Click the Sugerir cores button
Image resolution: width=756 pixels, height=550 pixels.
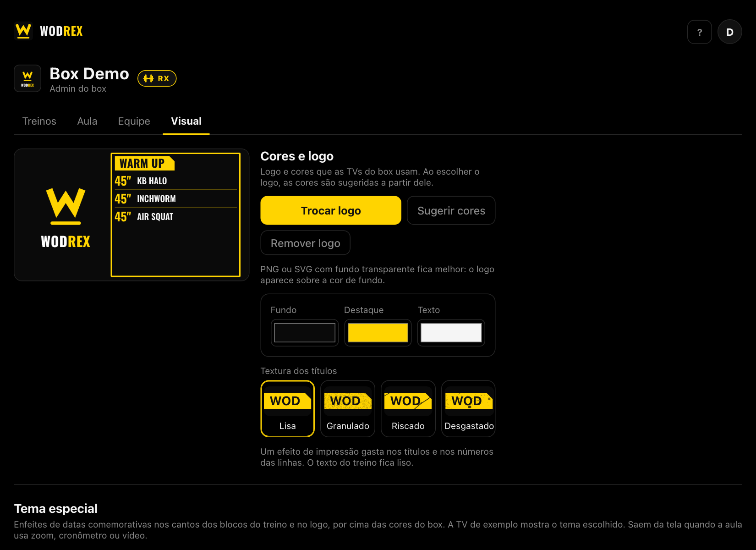pos(451,210)
